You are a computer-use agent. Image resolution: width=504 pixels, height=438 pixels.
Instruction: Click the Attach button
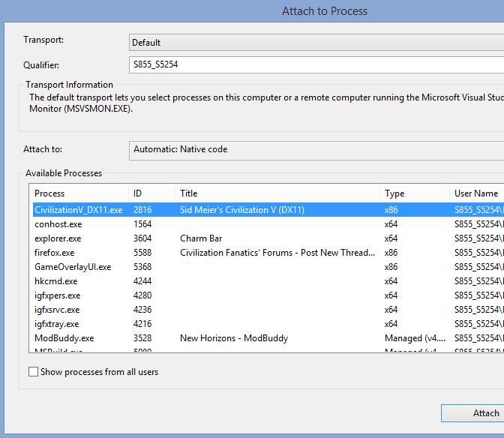tap(472, 413)
